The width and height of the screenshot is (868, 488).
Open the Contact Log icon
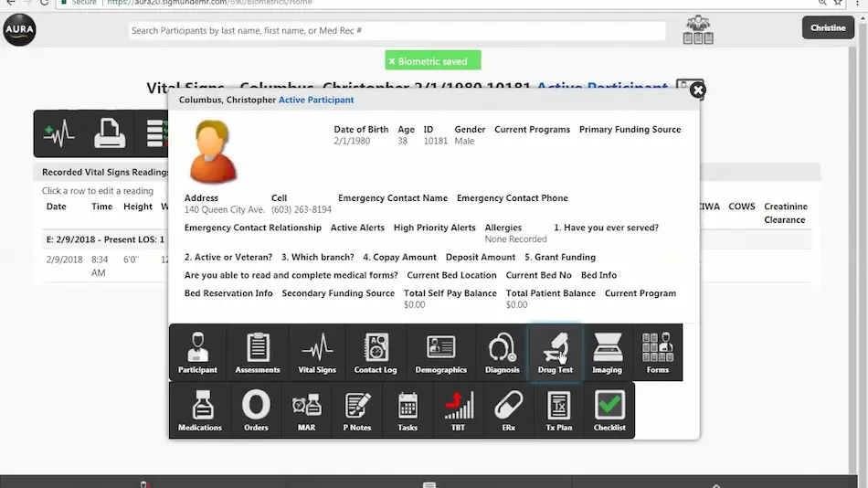tap(376, 353)
